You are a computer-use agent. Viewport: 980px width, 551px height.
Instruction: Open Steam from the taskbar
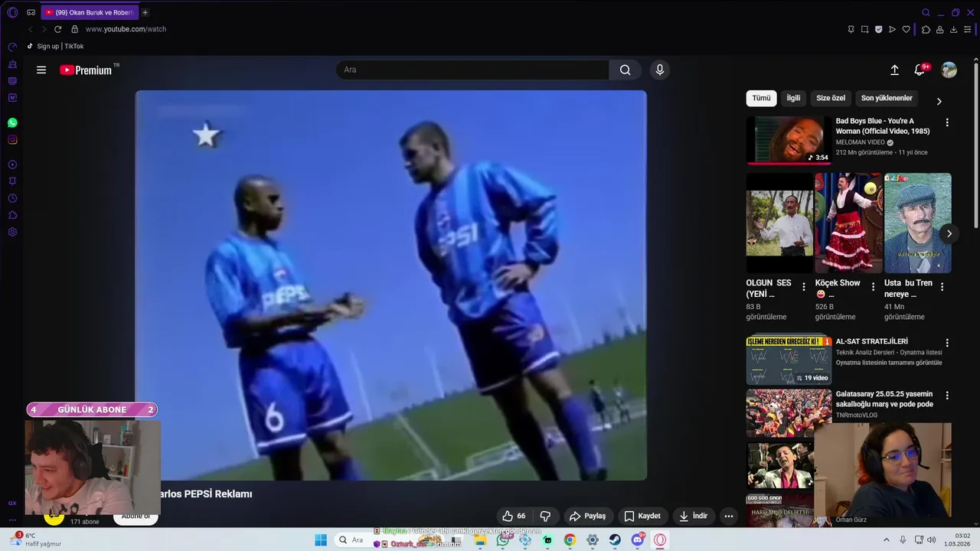click(x=615, y=540)
